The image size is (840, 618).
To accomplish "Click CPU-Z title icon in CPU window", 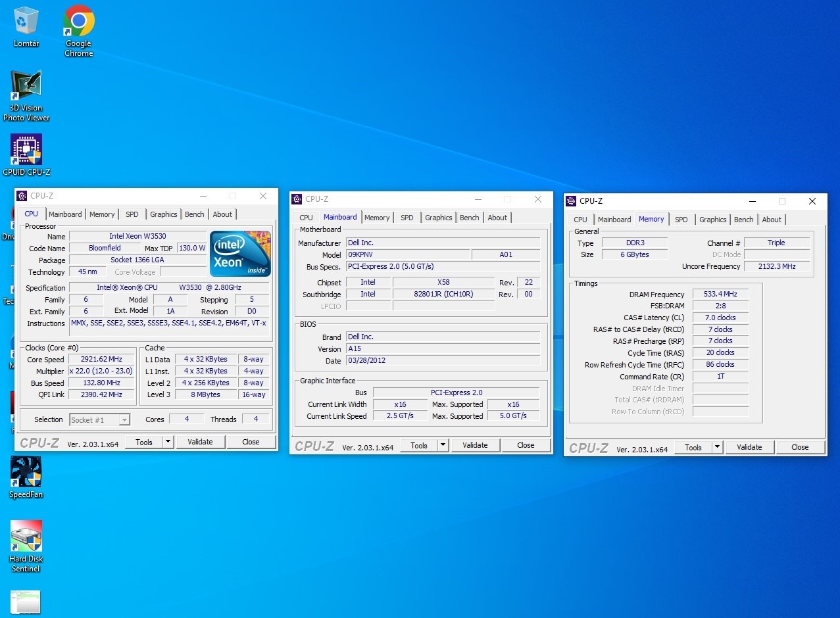I will point(22,196).
